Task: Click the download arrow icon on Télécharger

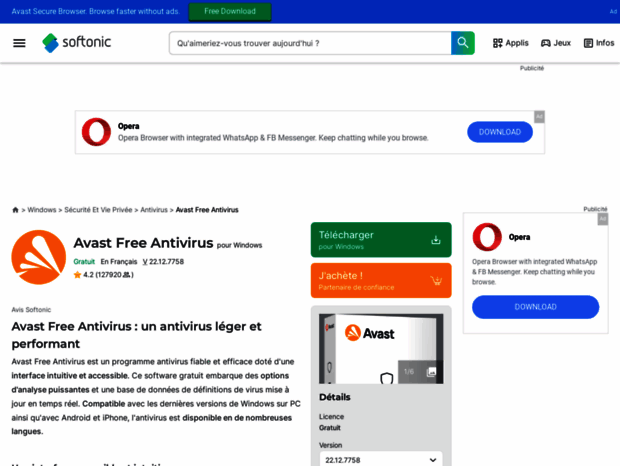Action: click(436, 240)
